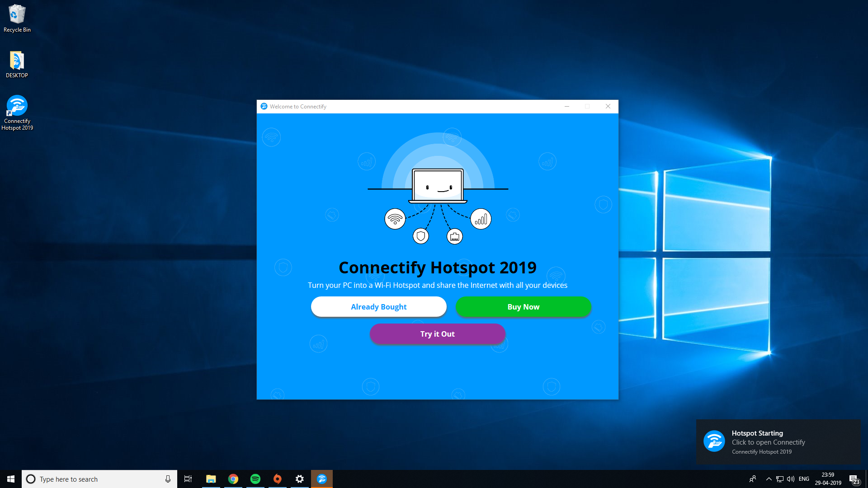Open Google Chrome from the taskbar
Image resolution: width=868 pixels, height=488 pixels.
pyautogui.click(x=233, y=479)
